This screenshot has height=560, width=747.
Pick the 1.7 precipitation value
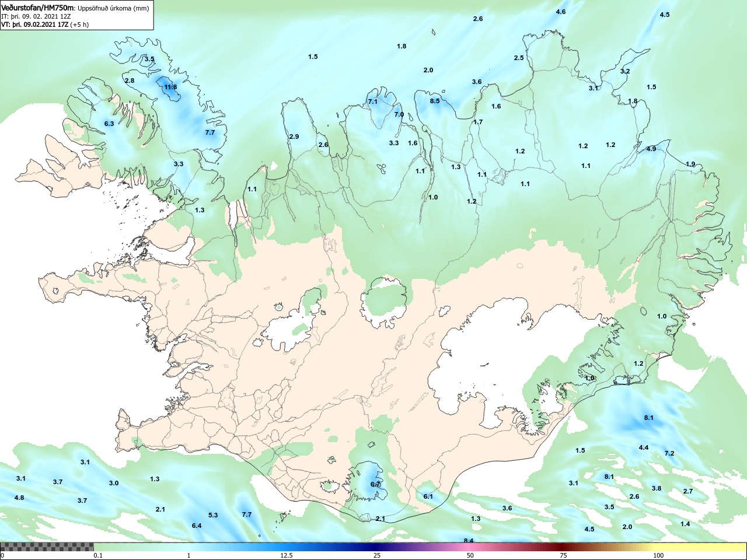[x=478, y=122]
